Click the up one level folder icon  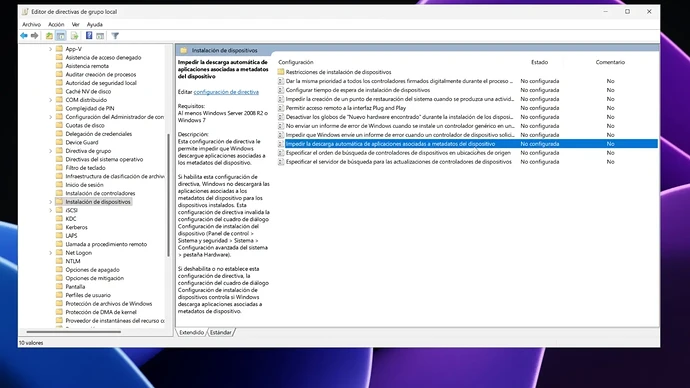49,36
